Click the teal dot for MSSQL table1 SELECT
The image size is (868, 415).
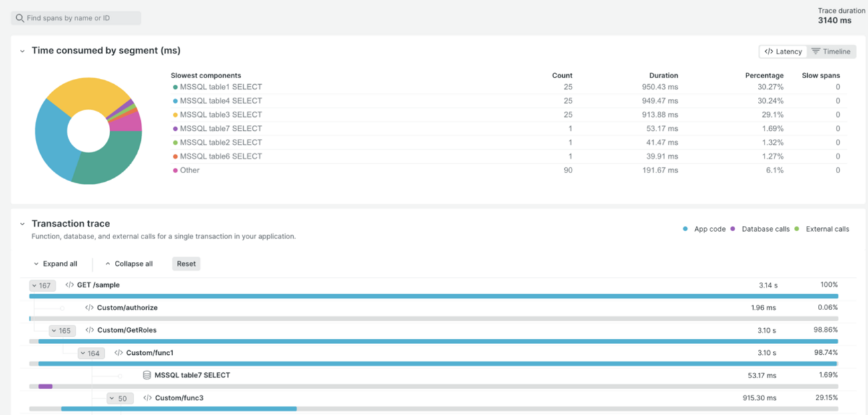(175, 87)
